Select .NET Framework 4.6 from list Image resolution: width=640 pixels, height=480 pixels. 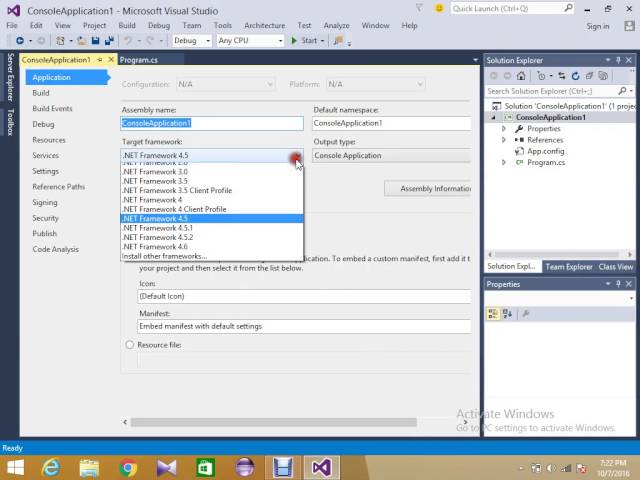point(212,247)
